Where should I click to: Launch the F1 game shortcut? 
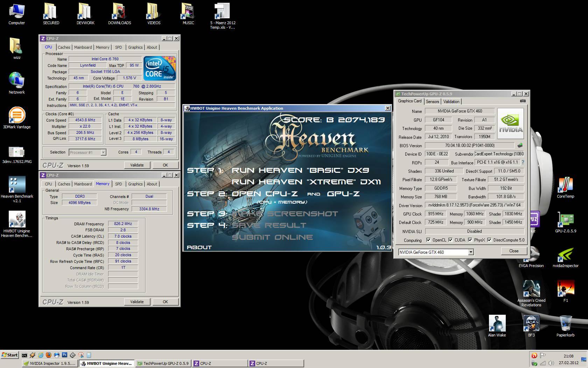pos(565,292)
